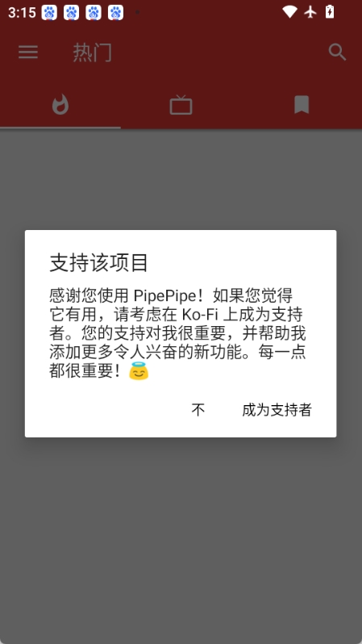This screenshot has width=362, height=644.
Task: Open the bookmark playlists tab
Action: 302,105
